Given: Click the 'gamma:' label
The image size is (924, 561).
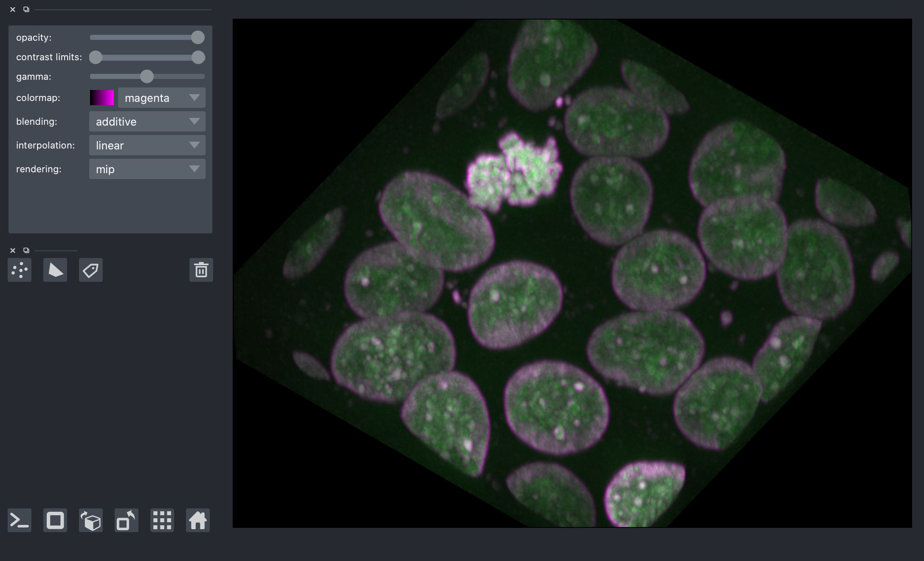Looking at the screenshot, I should pos(34,76).
